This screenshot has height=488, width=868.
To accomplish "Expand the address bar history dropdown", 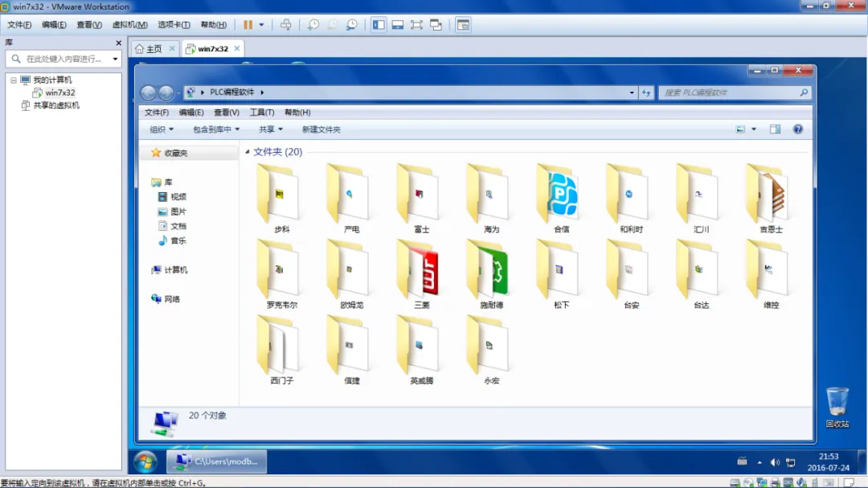I will pos(632,92).
